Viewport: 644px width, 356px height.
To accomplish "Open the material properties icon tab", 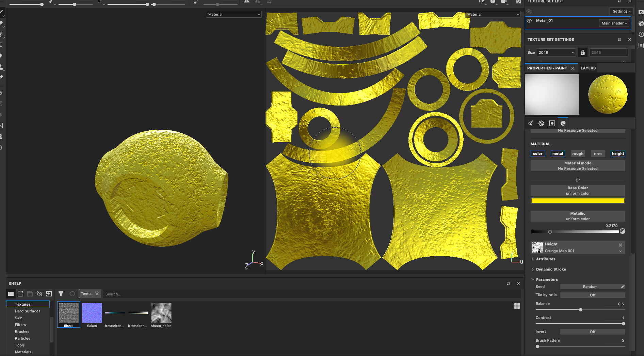I will pos(563,123).
